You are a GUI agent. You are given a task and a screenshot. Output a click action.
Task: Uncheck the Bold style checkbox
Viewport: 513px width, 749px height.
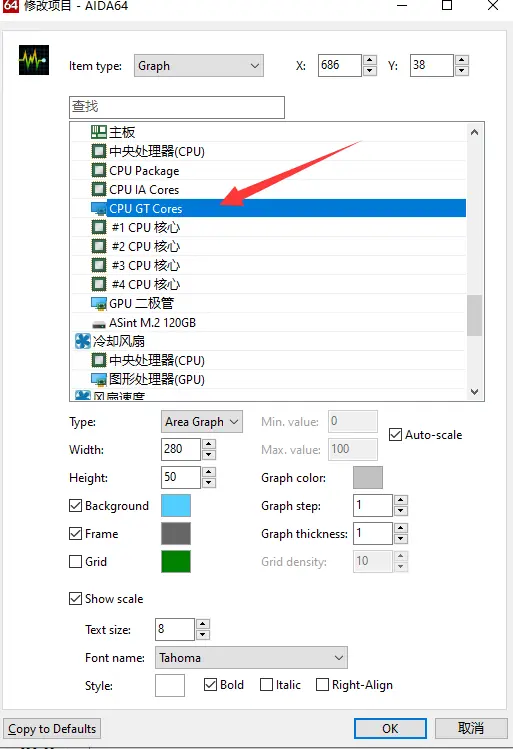click(210, 685)
